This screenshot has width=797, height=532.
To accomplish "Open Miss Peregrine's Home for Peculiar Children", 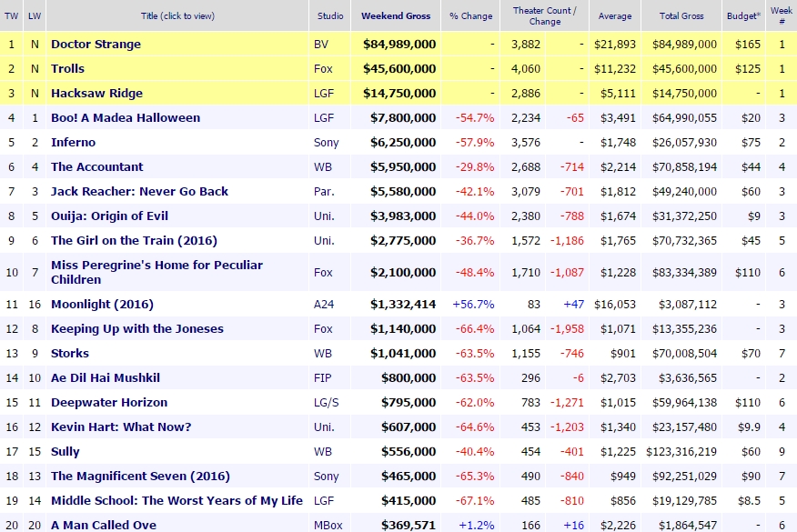I will pyautogui.click(x=156, y=272).
